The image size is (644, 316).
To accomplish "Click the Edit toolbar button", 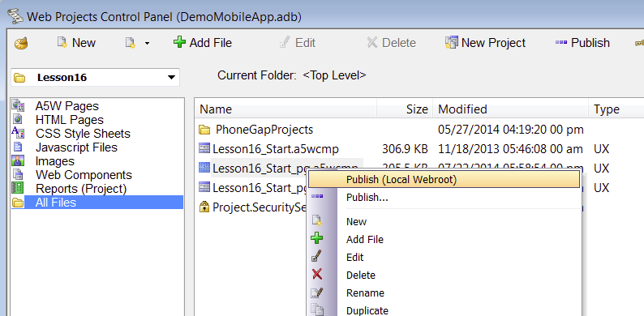I will 298,43.
